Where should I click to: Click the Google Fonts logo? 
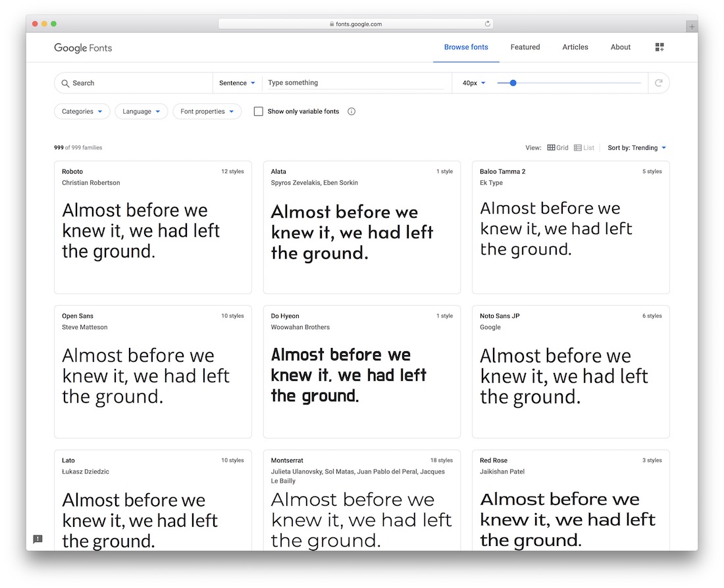pos(83,48)
